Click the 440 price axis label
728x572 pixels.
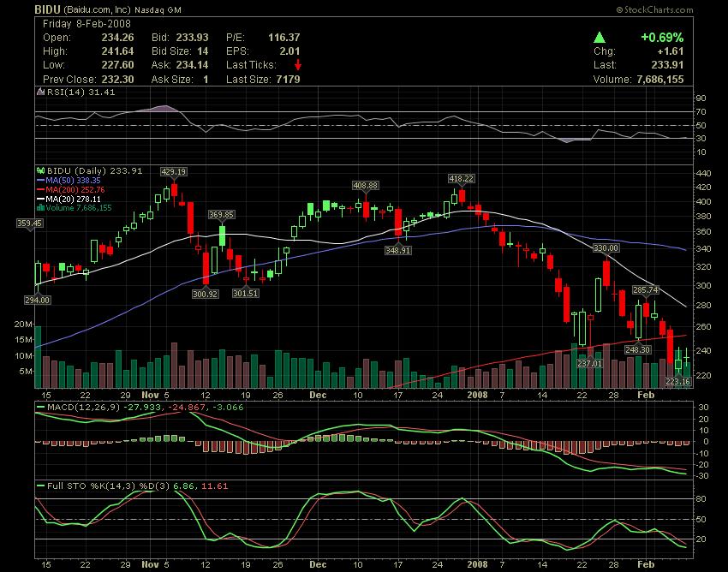pos(704,174)
